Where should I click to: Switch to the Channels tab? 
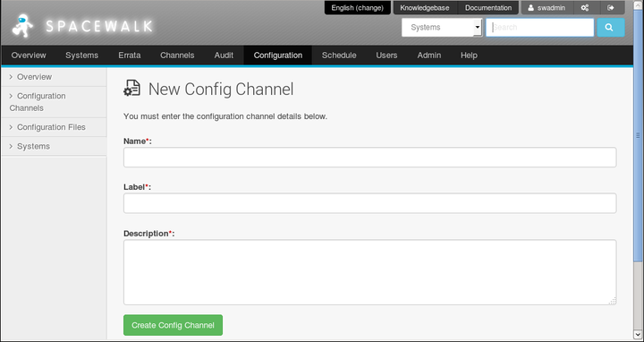tap(177, 56)
